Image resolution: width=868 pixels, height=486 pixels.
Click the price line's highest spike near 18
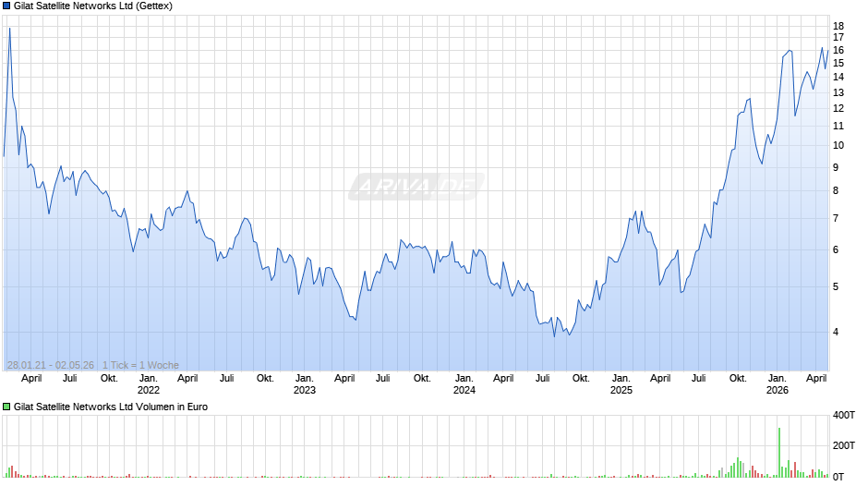[10, 29]
